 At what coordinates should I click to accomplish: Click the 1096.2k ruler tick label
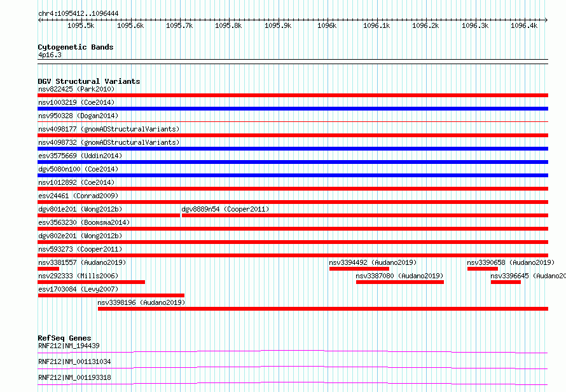[425, 25]
